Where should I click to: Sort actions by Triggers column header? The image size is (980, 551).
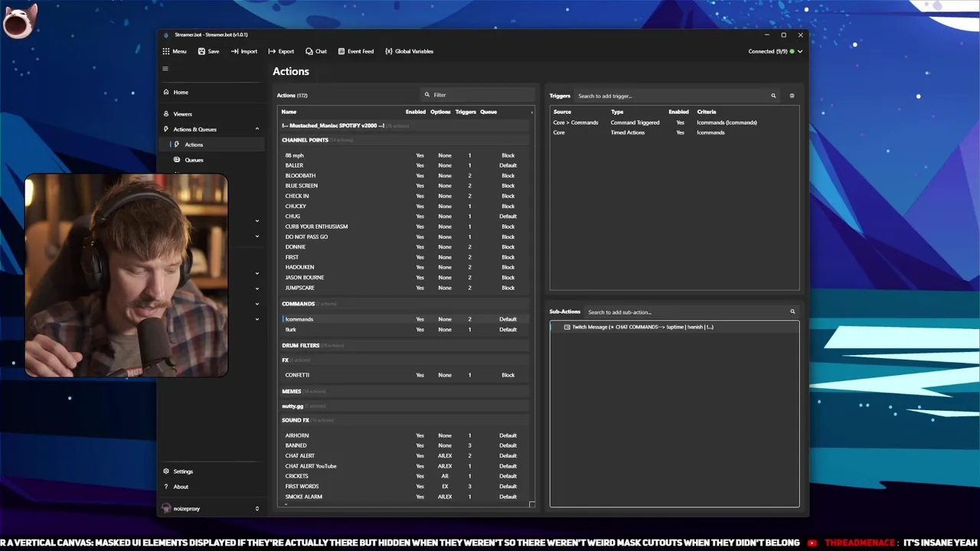pyautogui.click(x=465, y=112)
